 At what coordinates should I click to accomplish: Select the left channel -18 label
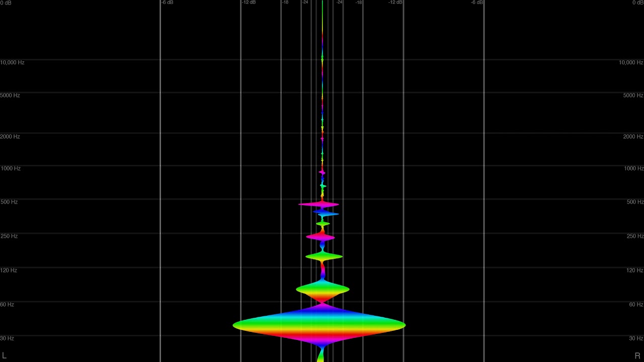click(285, 3)
